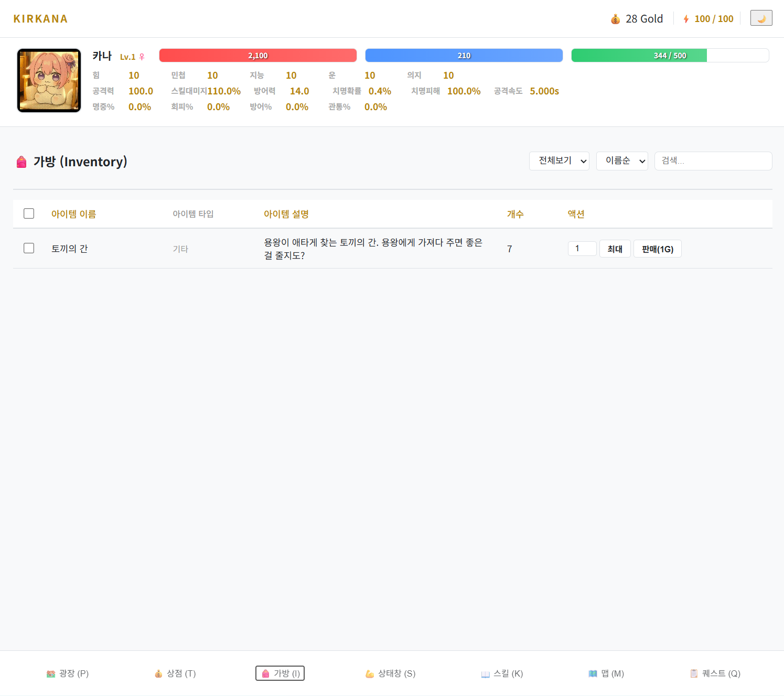Open the 맵 (M) map icon
784x696 pixels.
pos(593,673)
